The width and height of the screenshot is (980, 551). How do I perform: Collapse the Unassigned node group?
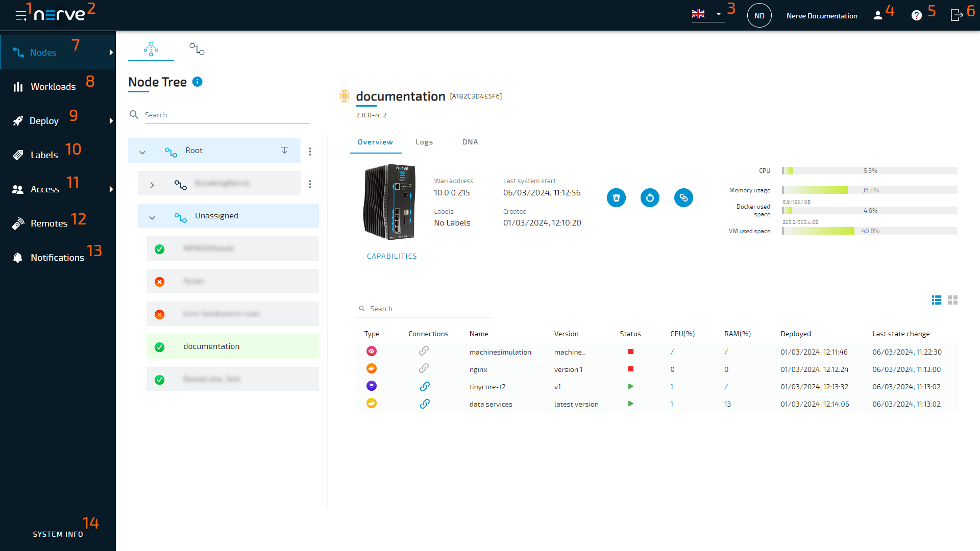(x=152, y=215)
